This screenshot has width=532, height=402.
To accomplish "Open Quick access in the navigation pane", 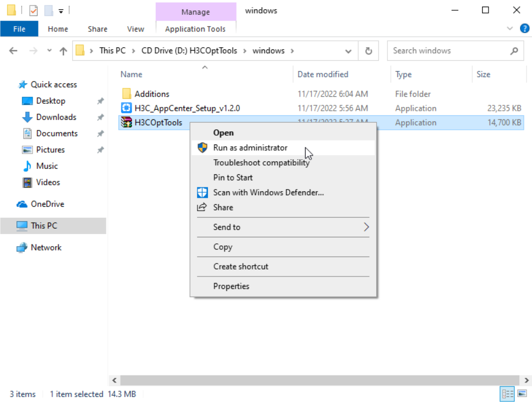I will [x=54, y=85].
